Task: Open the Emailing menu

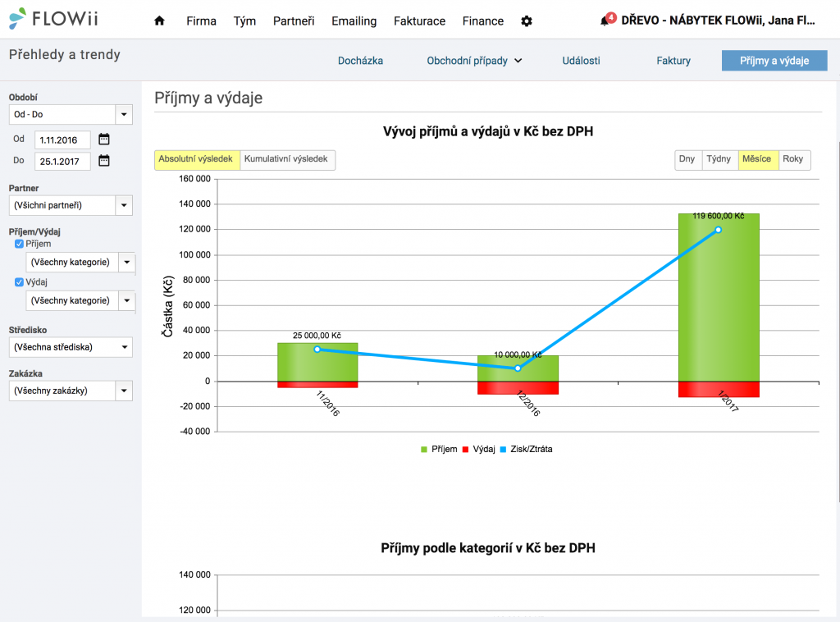Action: point(354,21)
